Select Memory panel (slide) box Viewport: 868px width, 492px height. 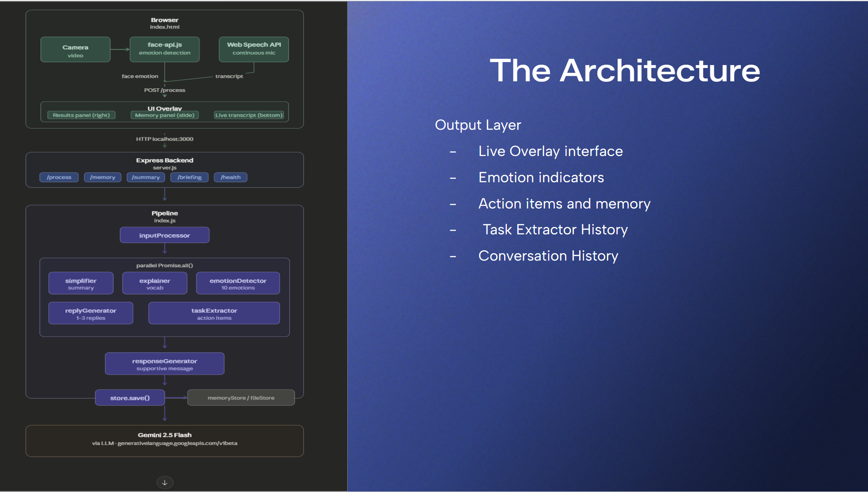(165, 115)
